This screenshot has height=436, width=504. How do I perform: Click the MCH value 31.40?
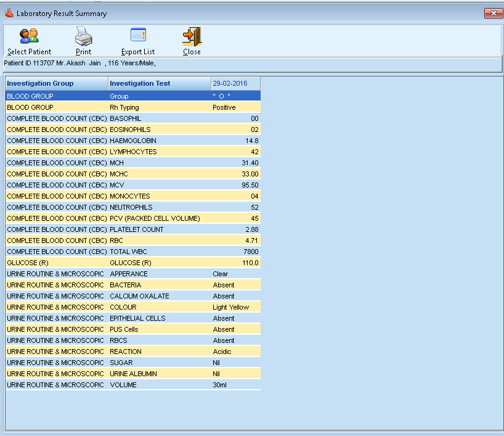[x=250, y=163]
